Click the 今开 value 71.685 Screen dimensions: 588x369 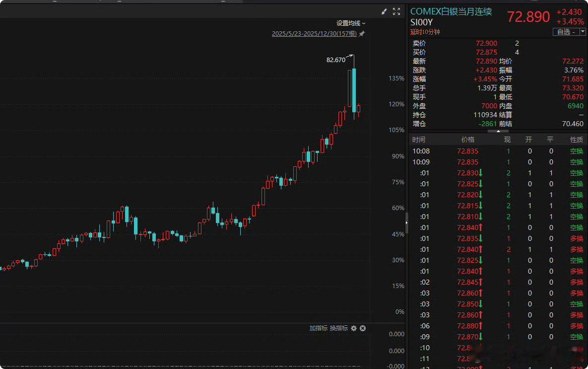573,79
